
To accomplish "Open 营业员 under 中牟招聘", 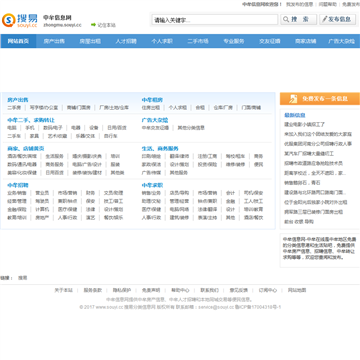I will (x=42, y=193).
